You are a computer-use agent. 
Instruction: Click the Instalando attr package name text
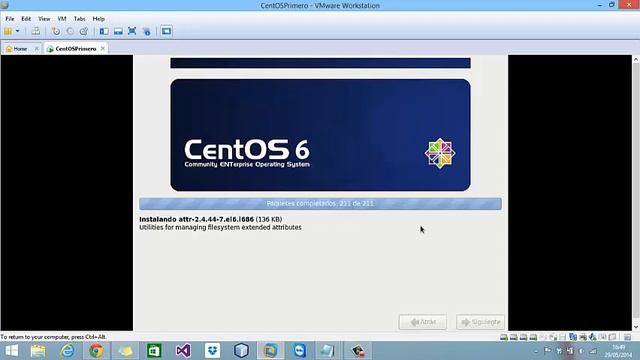click(x=210, y=219)
